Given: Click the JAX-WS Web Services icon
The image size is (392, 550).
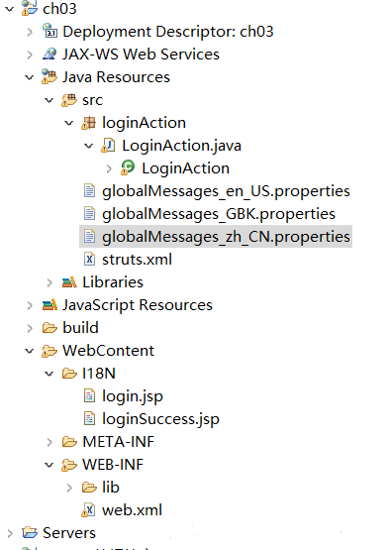Looking at the screenshot, I should coord(49,55).
